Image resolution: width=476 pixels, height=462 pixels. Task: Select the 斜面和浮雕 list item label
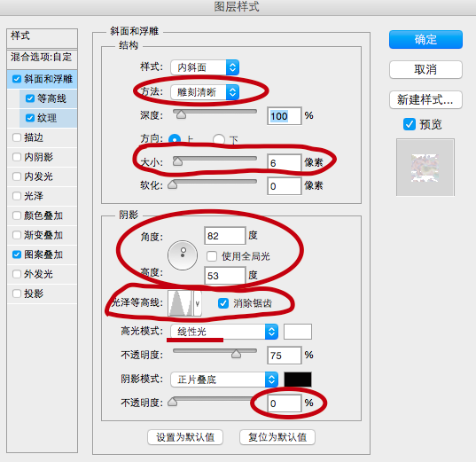pos(48,79)
